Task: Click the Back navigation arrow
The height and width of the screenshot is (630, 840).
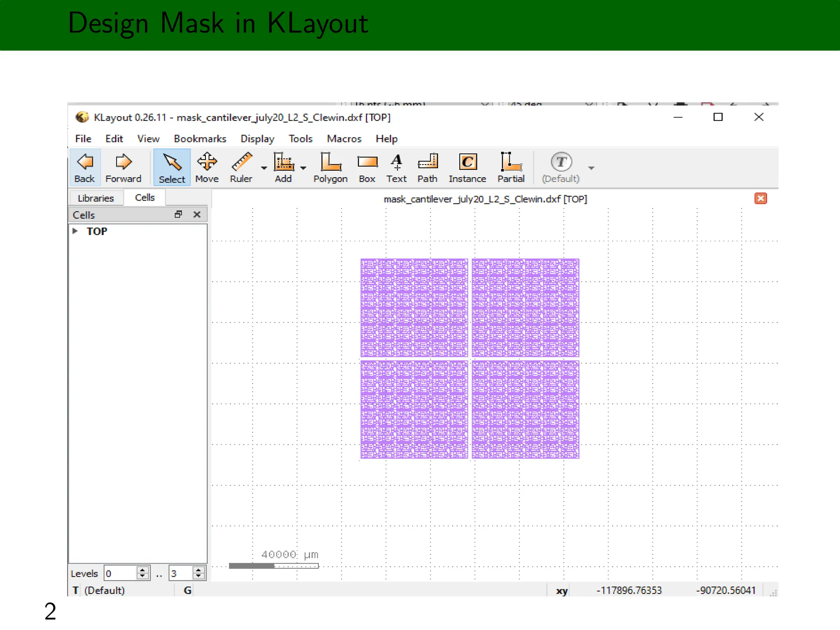Action: click(x=84, y=167)
